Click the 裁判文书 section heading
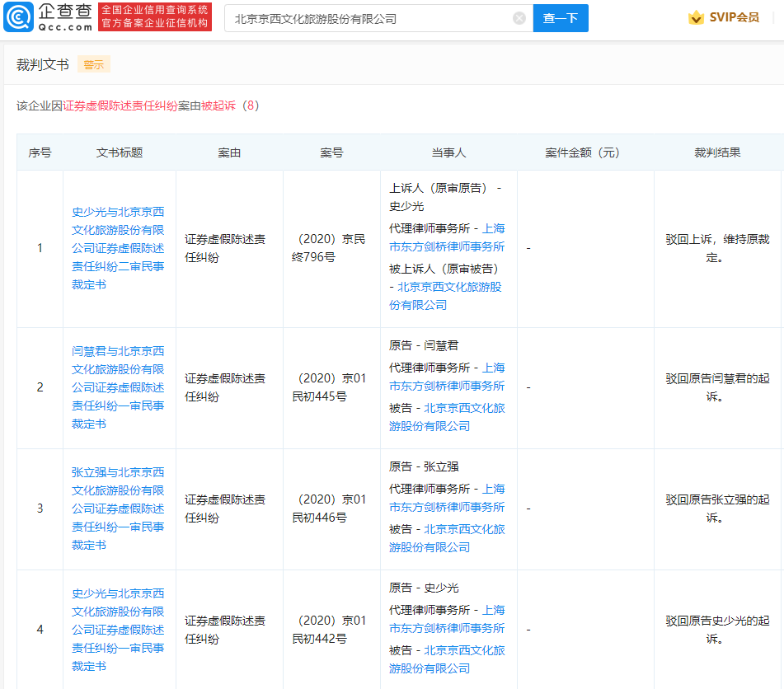 pyautogui.click(x=43, y=64)
